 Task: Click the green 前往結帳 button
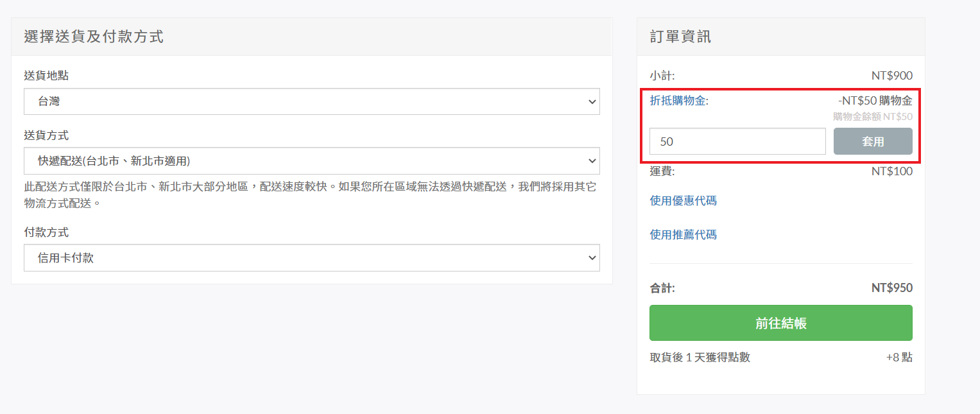780,323
